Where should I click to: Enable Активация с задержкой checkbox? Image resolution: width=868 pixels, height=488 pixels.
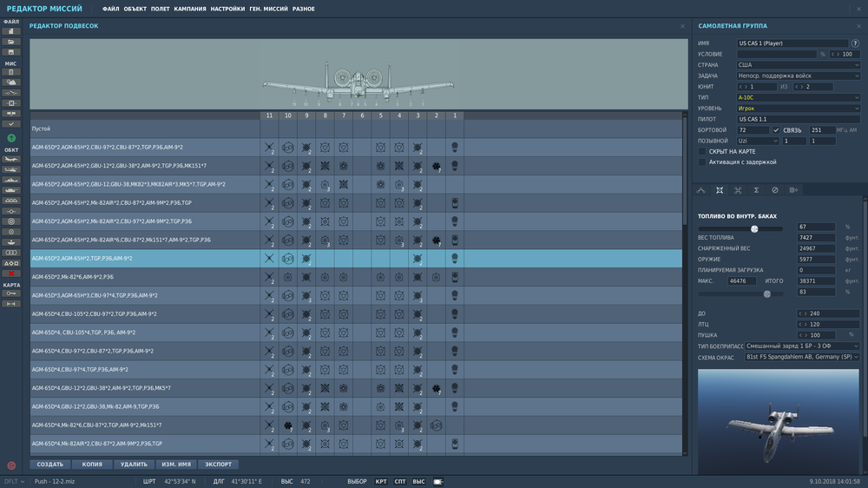pos(702,162)
